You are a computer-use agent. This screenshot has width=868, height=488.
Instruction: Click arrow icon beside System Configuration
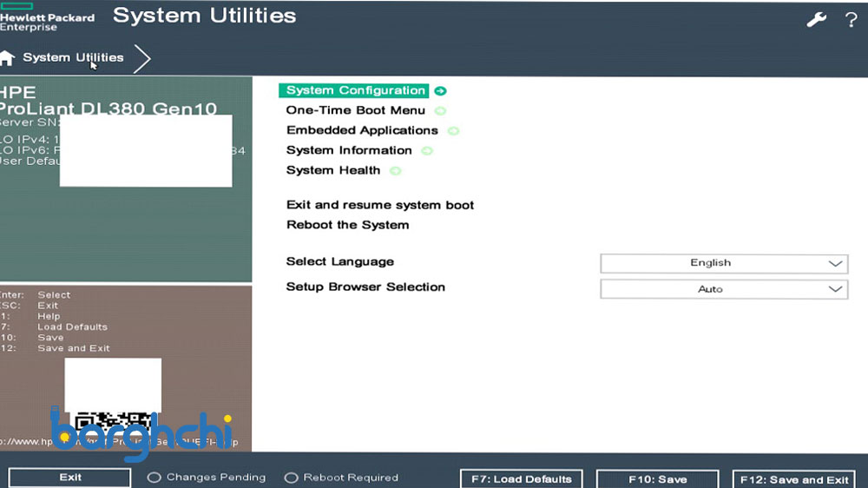coord(441,90)
